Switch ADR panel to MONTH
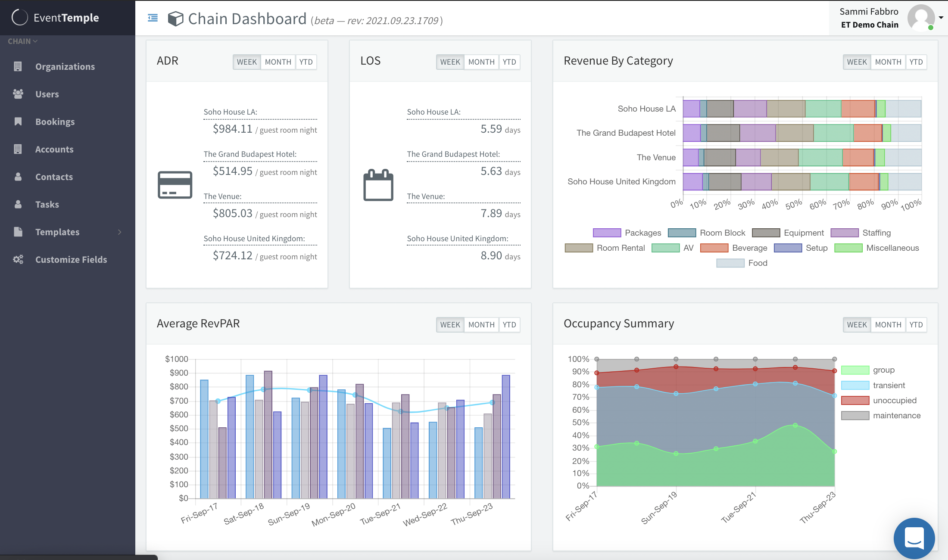948x560 pixels. pos(278,62)
